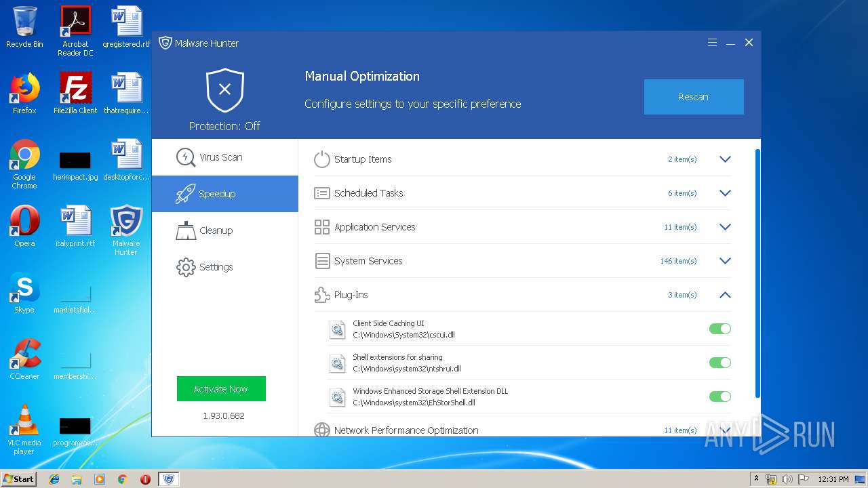
Task: Click the Protection Off shield icon
Action: tap(225, 90)
